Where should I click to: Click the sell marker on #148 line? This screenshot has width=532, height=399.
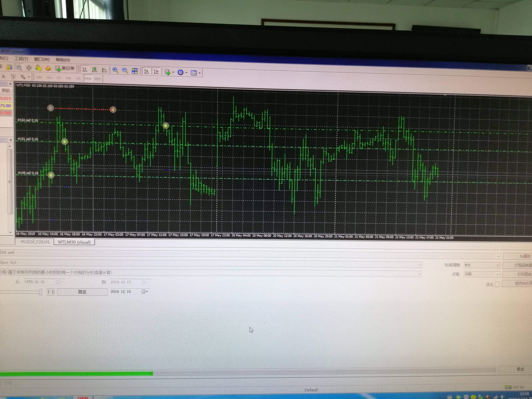tap(51, 175)
